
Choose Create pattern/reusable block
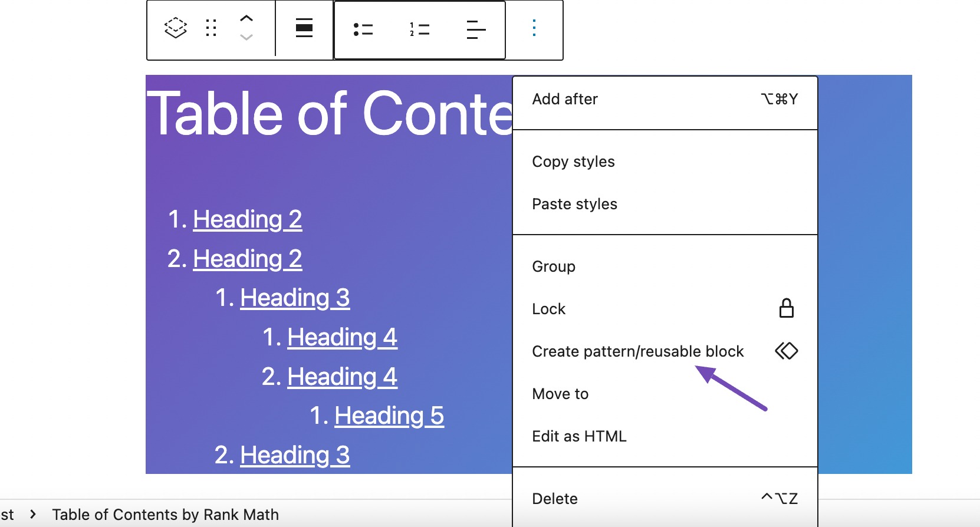point(665,351)
